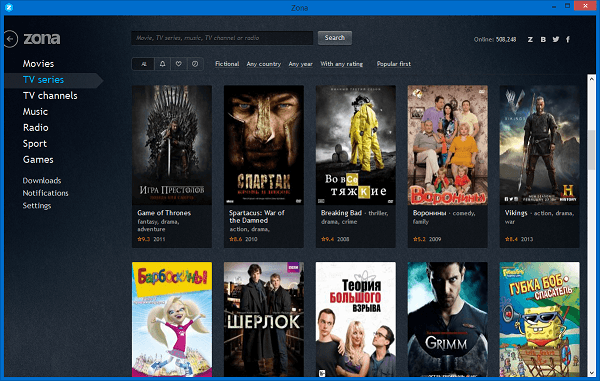Go to the Movies section
600x381 pixels.
(38, 64)
